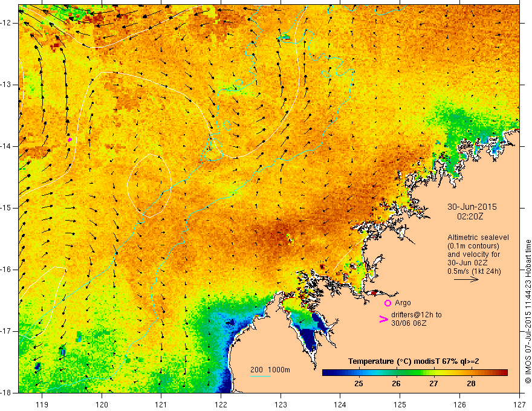The height and width of the screenshot is (411, 532).
Task: Click the temperature colorbar at 25 degrees
Action: click(x=358, y=373)
